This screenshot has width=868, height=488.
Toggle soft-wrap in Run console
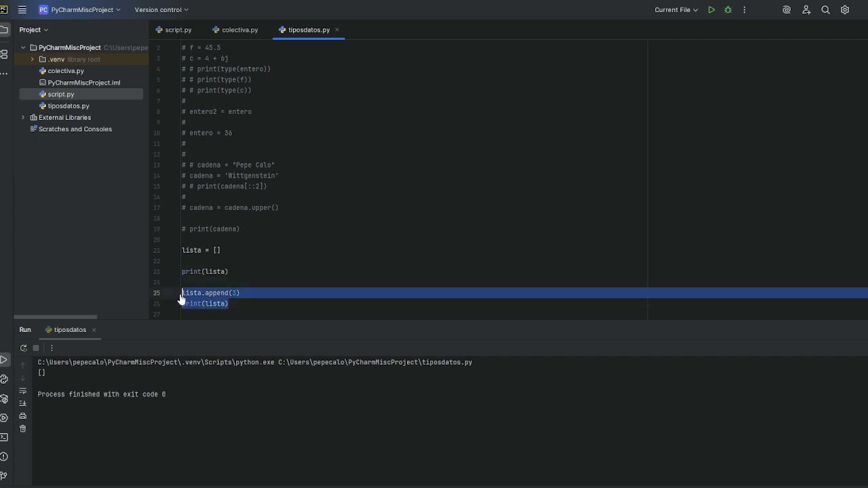coord(22,391)
